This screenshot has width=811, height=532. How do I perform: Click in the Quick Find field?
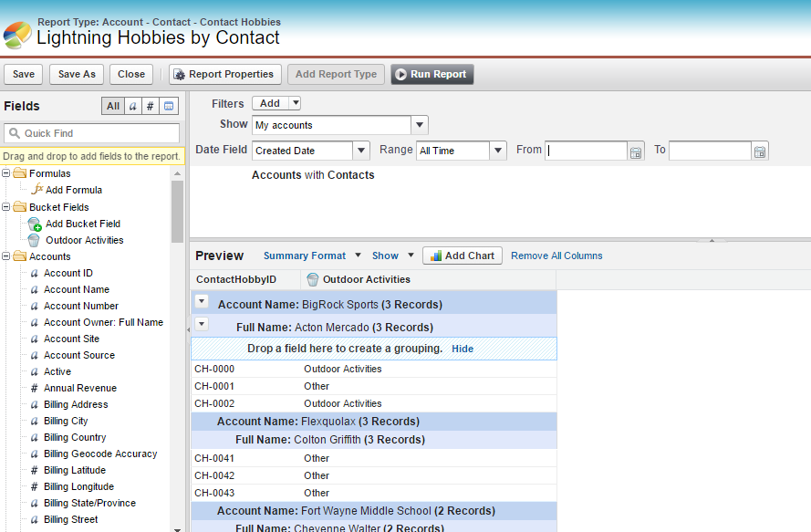[91, 133]
